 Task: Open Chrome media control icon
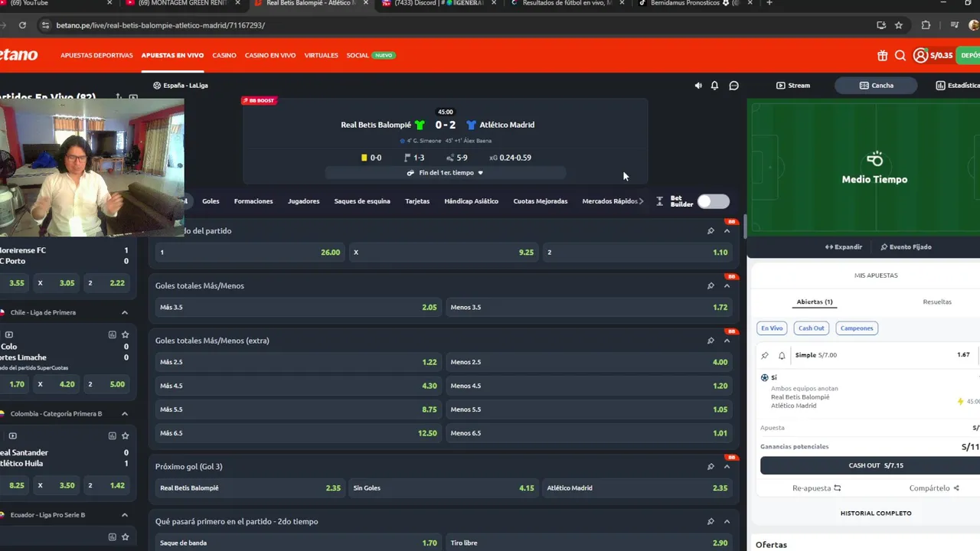point(954,25)
